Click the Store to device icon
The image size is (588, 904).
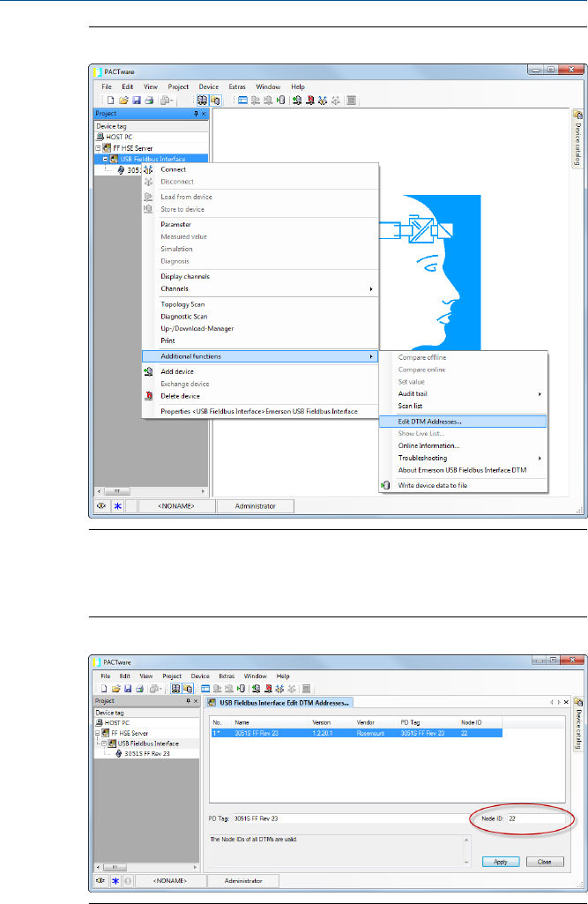148,209
